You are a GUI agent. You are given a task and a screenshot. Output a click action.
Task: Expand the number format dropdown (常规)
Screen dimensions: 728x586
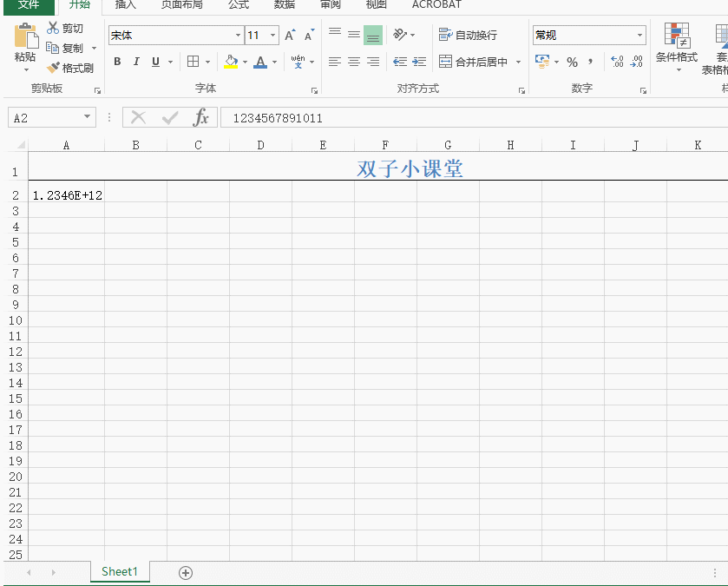[640, 36]
